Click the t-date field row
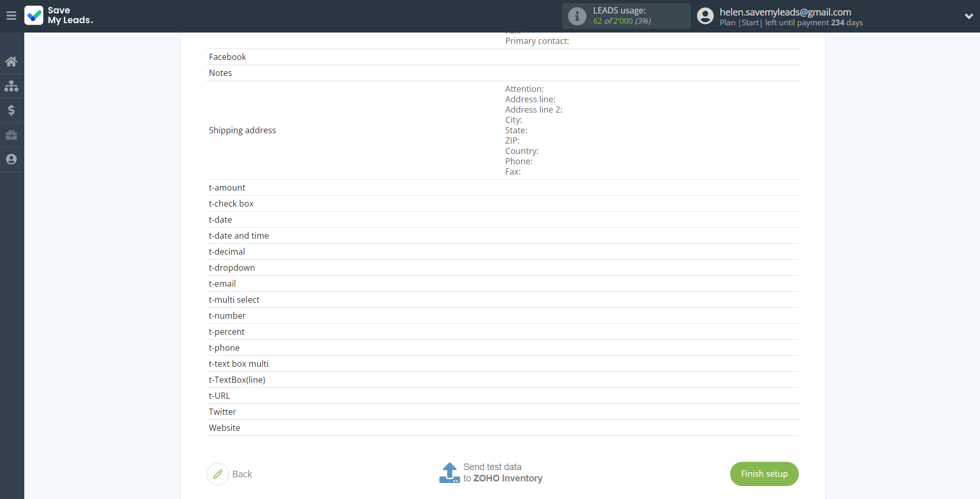 coord(503,220)
